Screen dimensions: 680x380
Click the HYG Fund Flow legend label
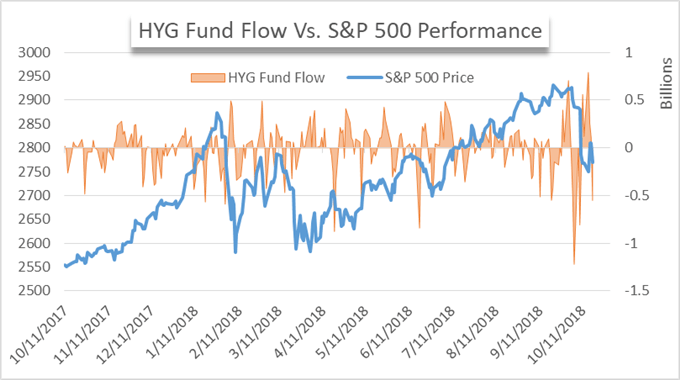(276, 78)
